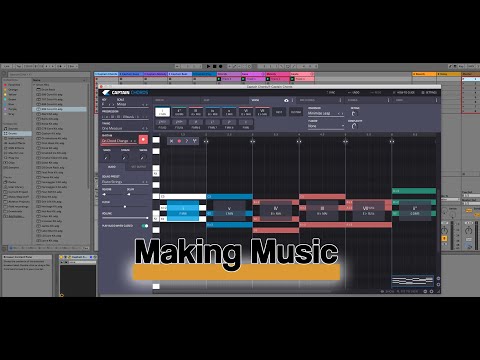
Task: Click the Captain Chords logo
Action: (x=125, y=92)
